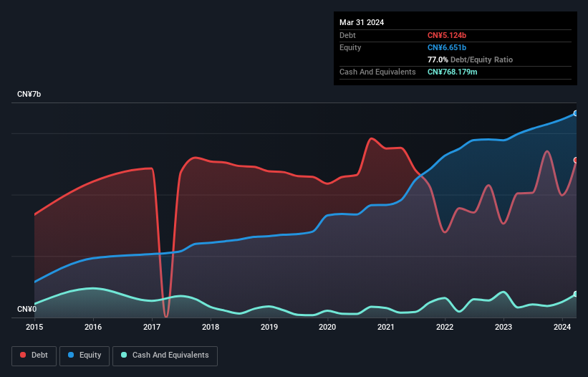Click Cash And Equivalents label in tooltip
This screenshot has width=588, height=377.
[377, 72]
